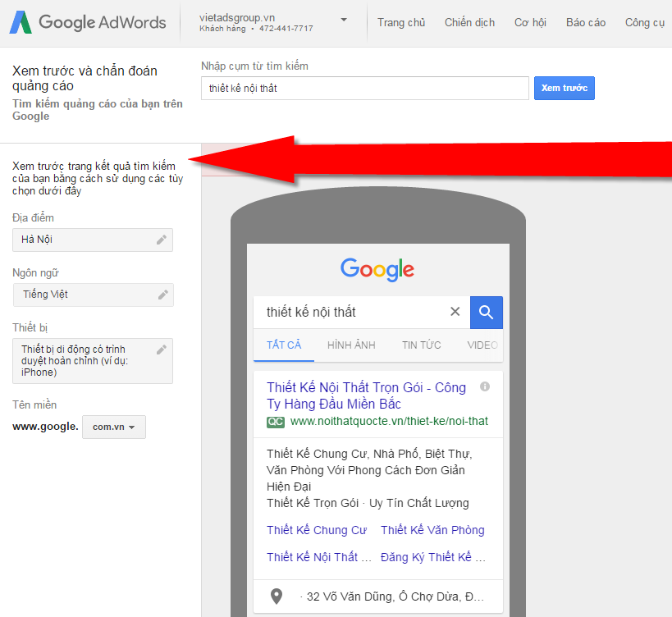The image size is (672, 617).
Task: Edit Địa điểm using the pencil icon
Action: coord(162,239)
